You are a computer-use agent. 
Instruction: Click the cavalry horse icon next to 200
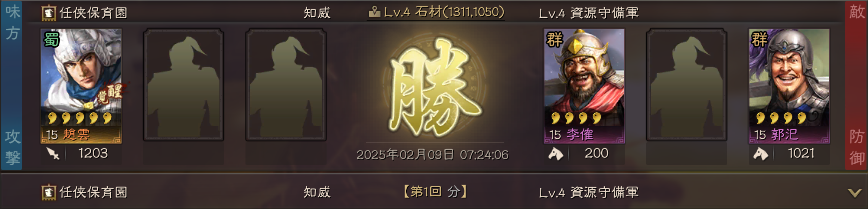[x=556, y=154]
